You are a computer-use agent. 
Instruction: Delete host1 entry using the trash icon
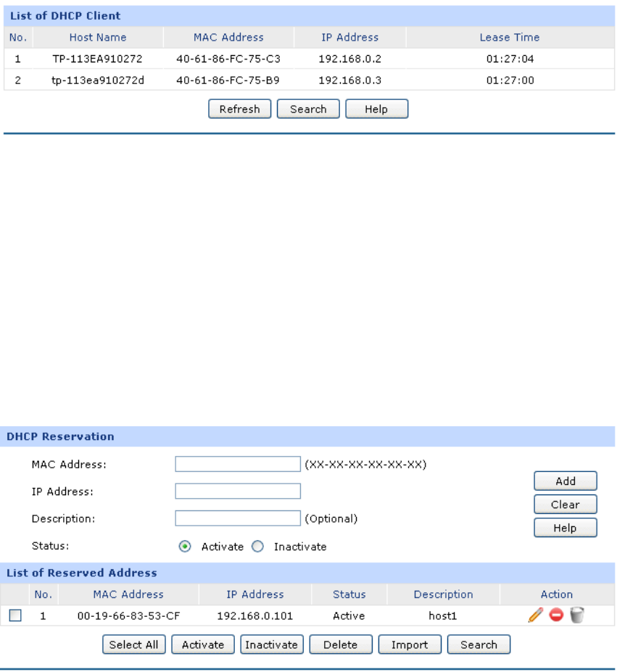pos(577,615)
